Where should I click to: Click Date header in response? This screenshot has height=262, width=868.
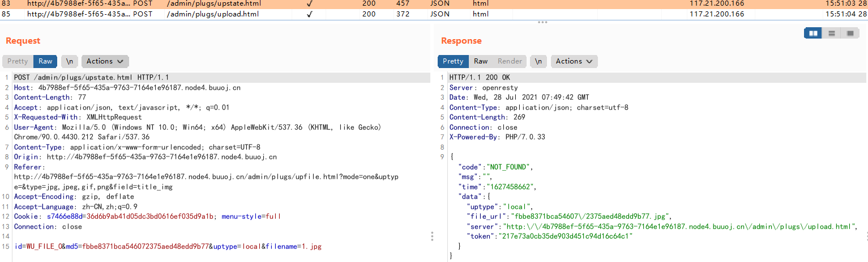[x=519, y=98]
